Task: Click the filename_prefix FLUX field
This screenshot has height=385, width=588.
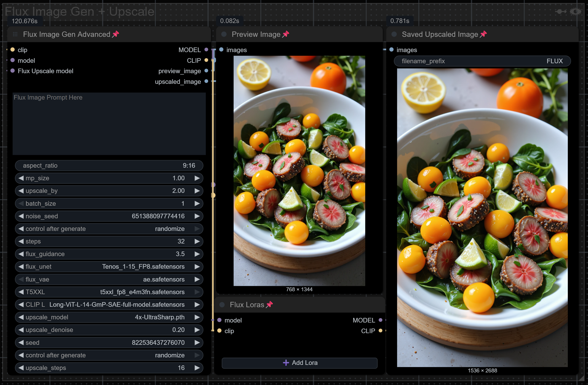Action: click(482, 61)
